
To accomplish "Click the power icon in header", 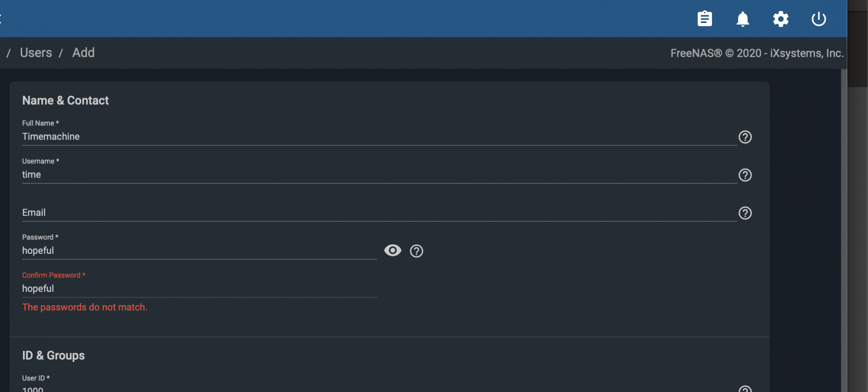I will click(x=819, y=19).
